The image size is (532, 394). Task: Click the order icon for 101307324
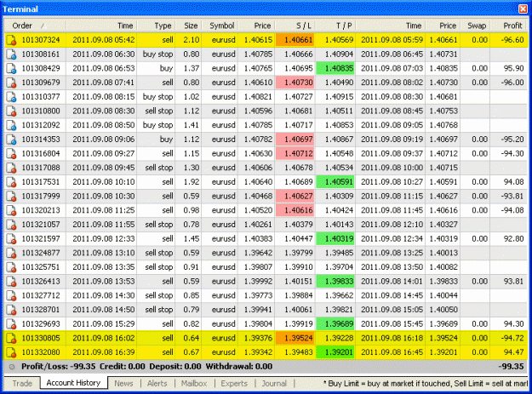11,40
